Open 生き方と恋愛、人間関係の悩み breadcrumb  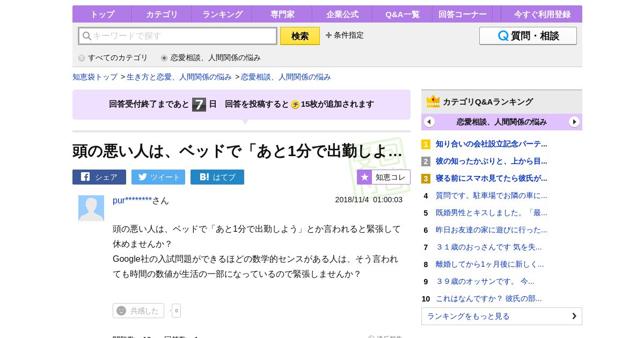click(179, 77)
